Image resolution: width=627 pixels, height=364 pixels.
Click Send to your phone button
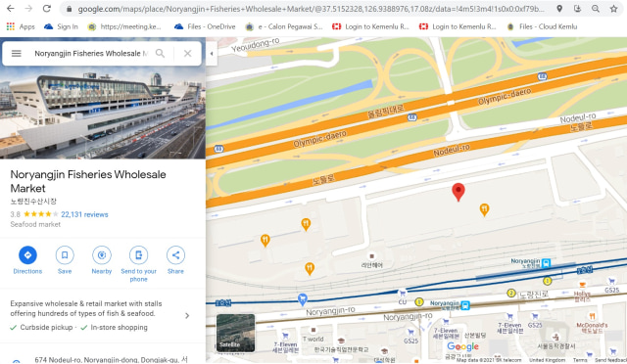pyautogui.click(x=139, y=264)
